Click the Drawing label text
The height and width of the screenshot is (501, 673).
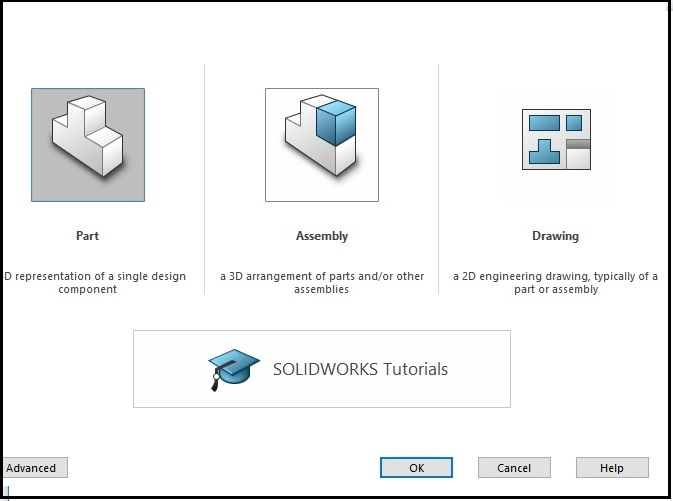pyautogui.click(x=555, y=236)
